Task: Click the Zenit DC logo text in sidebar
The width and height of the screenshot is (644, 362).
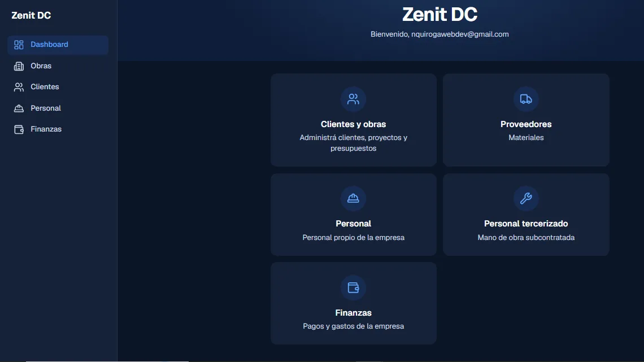Action: pyautogui.click(x=31, y=16)
